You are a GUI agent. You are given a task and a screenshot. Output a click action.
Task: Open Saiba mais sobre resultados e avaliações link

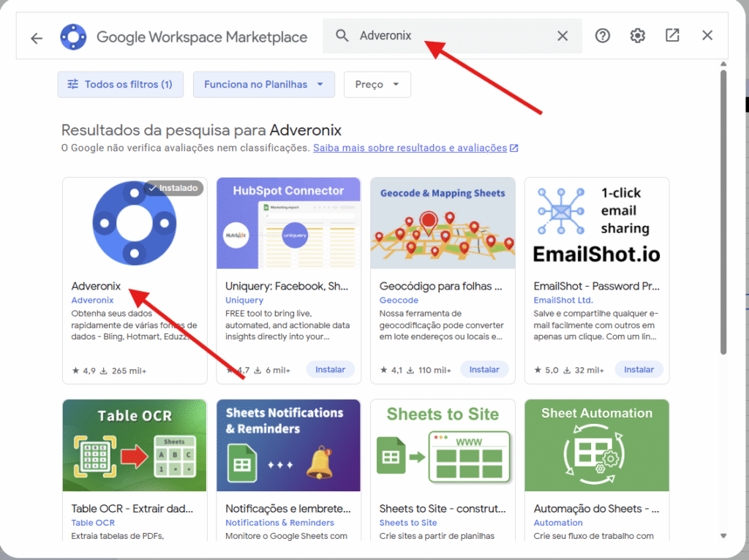coord(410,148)
